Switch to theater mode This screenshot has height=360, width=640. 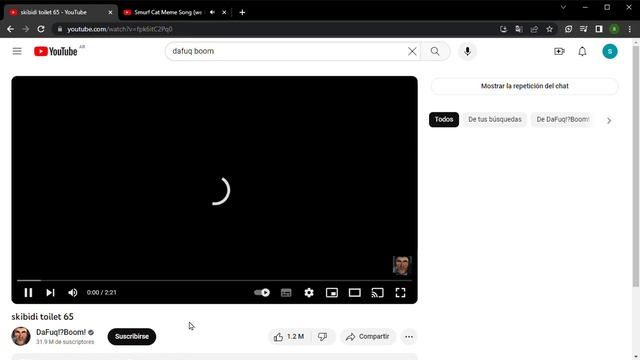tap(355, 293)
